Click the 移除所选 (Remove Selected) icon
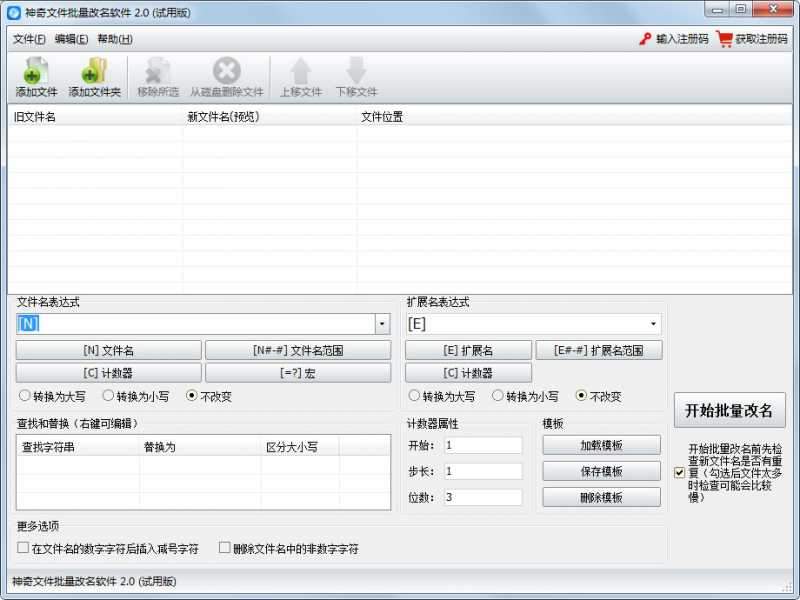 (x=156, y=71)
